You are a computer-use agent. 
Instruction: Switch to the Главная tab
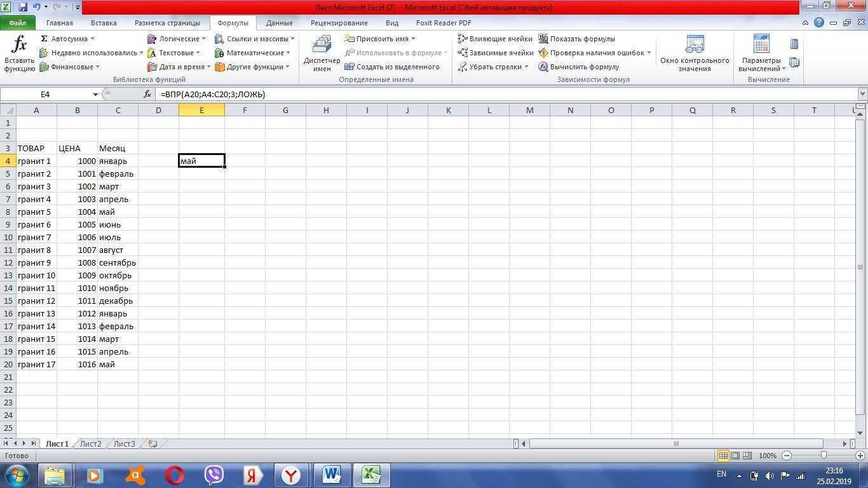(59, 23)
